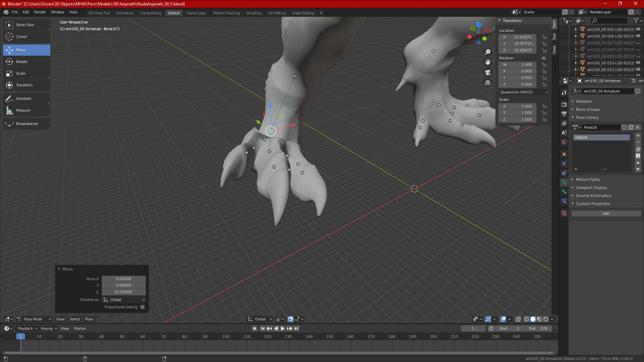Pick the Transform tool

point(26,85)
